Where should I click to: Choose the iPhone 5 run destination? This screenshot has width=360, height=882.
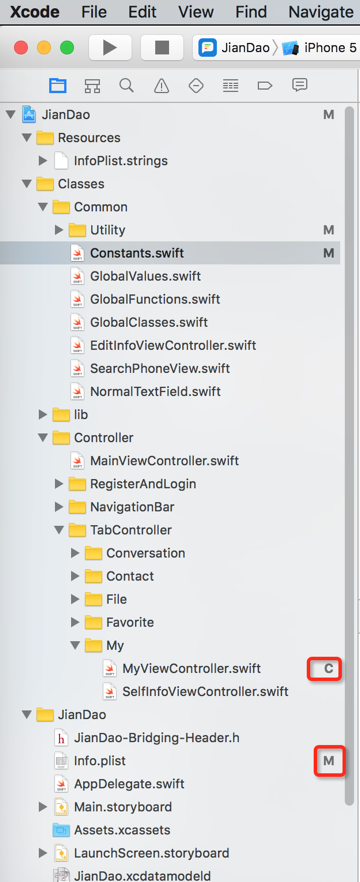pos(320,48)
